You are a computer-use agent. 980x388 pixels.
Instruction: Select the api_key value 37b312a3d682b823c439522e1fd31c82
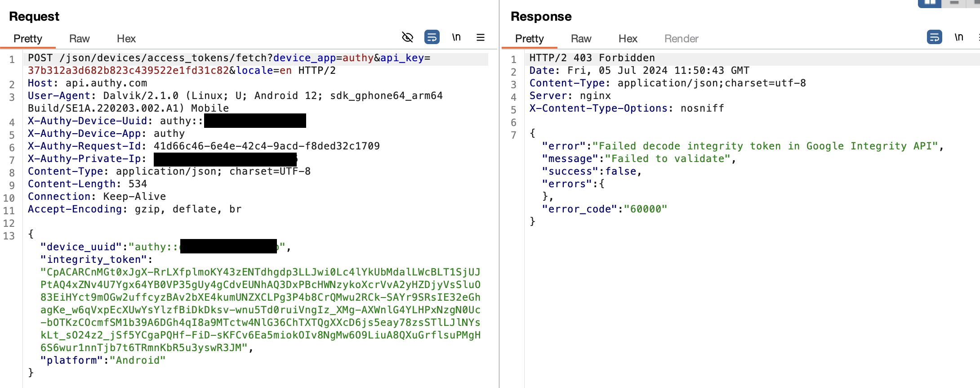tap(129, 71)
